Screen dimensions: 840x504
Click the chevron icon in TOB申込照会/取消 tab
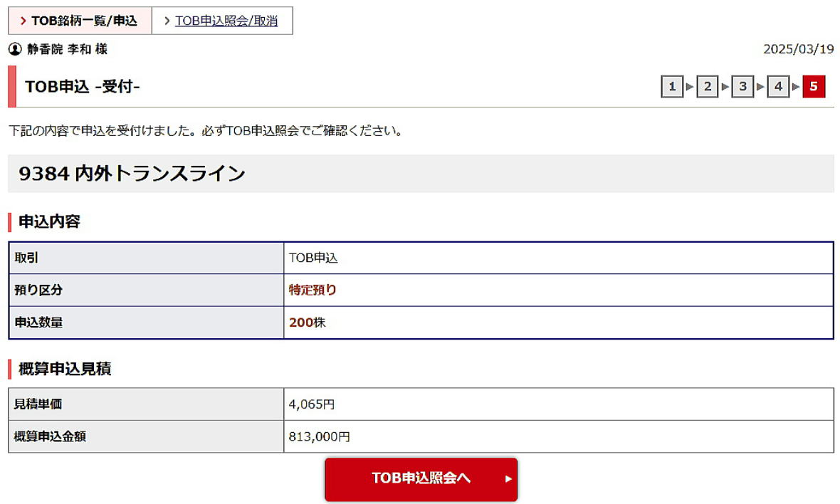tap(167, 21)
